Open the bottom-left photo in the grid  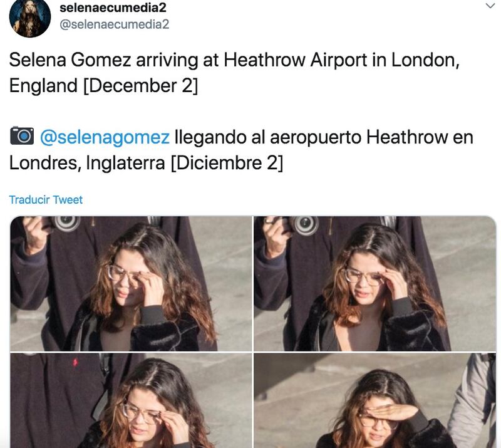(x=131, y=400)
